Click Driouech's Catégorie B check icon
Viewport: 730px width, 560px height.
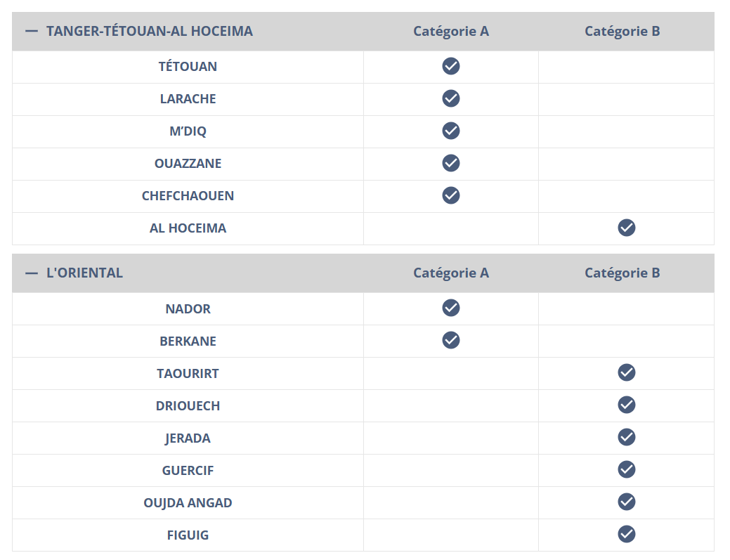(x=627, y=405)
